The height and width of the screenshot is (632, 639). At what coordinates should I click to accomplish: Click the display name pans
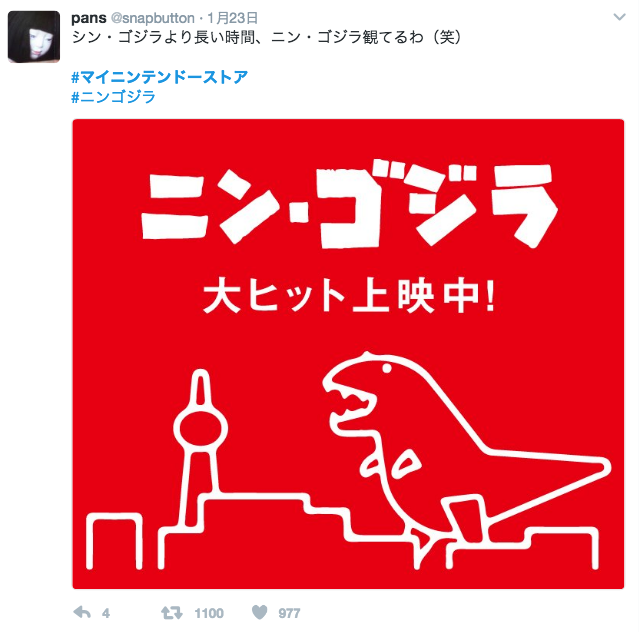click(x=88, y=18)
